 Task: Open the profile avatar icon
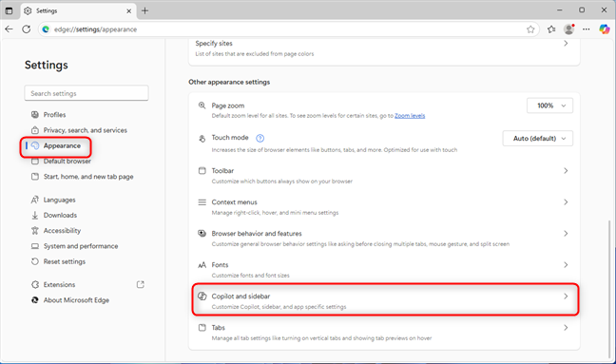pyautogui.click(x=568, y=29)
